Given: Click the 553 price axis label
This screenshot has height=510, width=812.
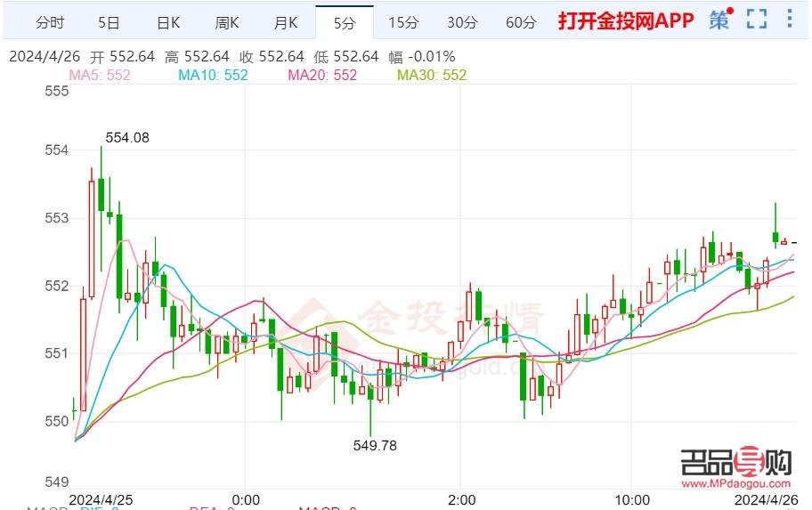Looking at the screenshot, I should 56,218.
